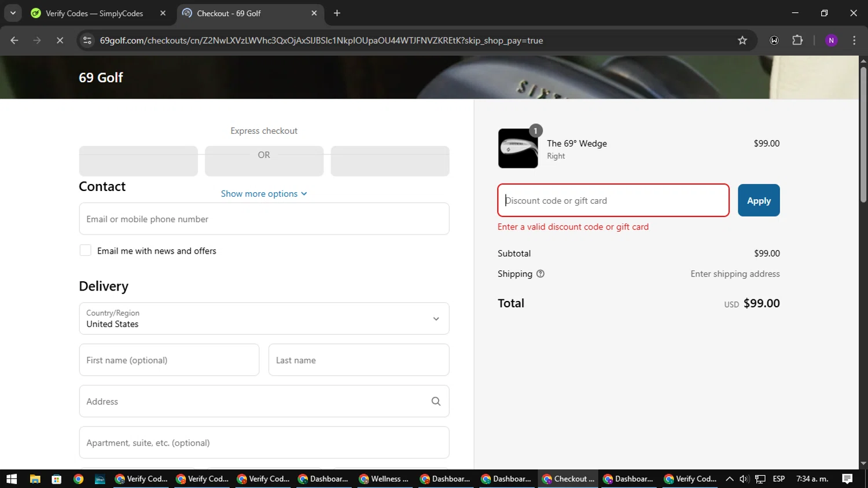This screenshot has height=488, width=868.
Task: Click Discount code or gift card field
Action: tap(613, 200)
